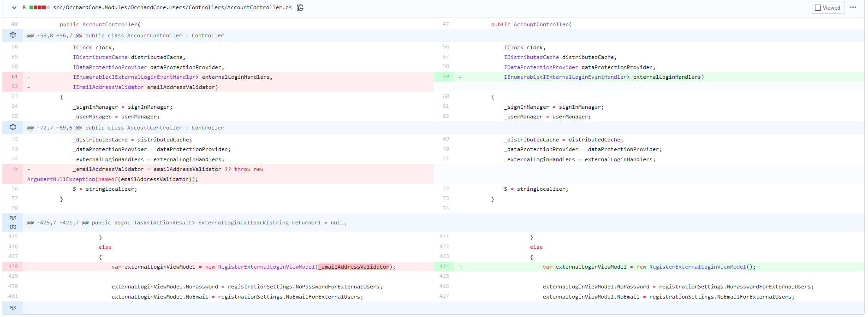Expand down below line 431 at diff bottom

[12, 307]
